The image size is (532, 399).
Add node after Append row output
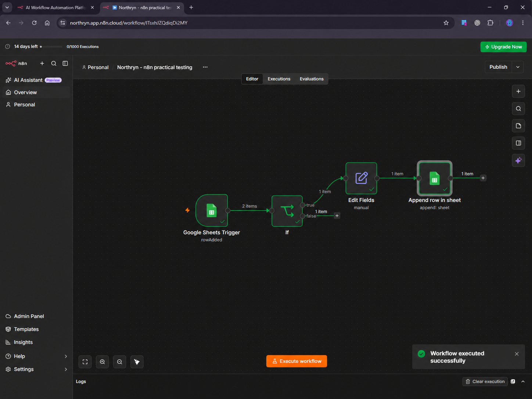[x=483, y=178]
